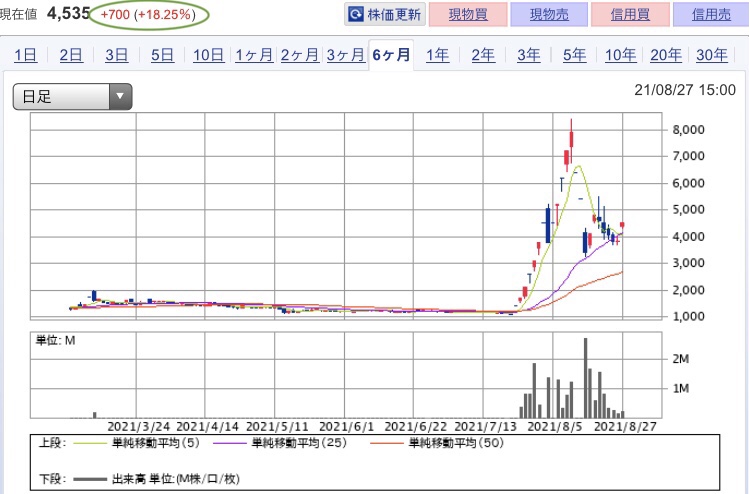
Task: Select the 1日 chart period tab
Action: [x=25, y=55]
